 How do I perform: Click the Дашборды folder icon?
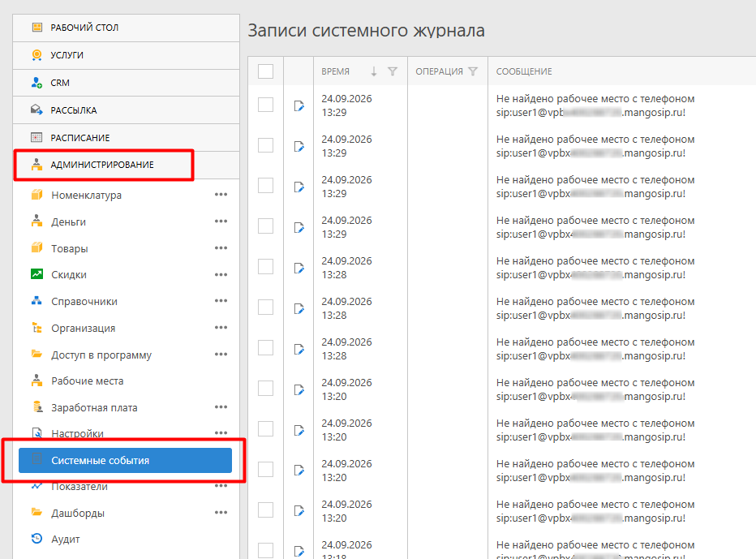pyautogui.click(x=37, y=512)
